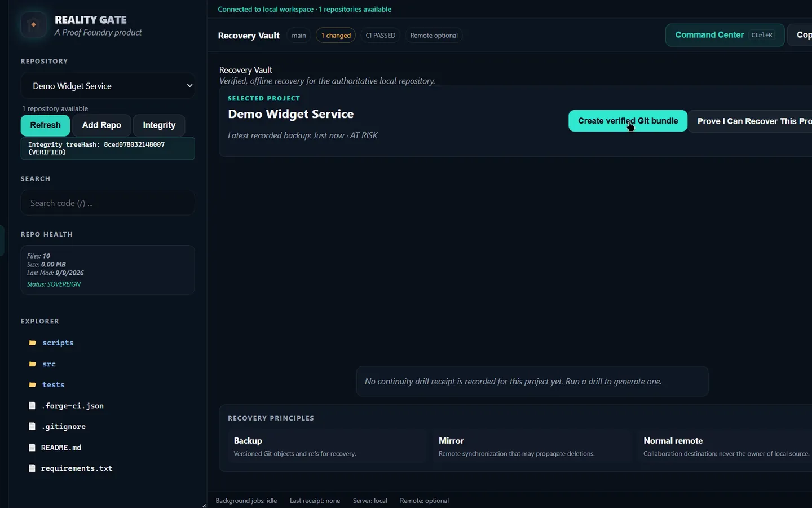Click Prove I Can Recover This Project
The image size is (812, 508).
751,121
